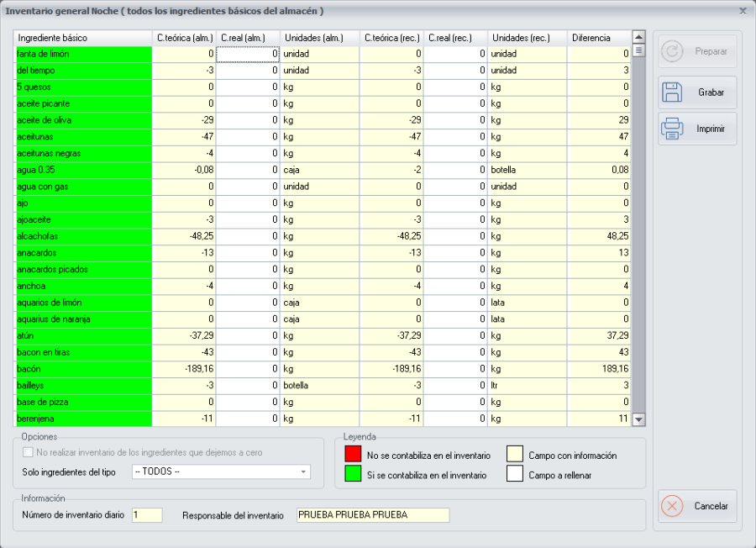
Task: Select the 'atún' ingredient row
Action: pos(83,335)
